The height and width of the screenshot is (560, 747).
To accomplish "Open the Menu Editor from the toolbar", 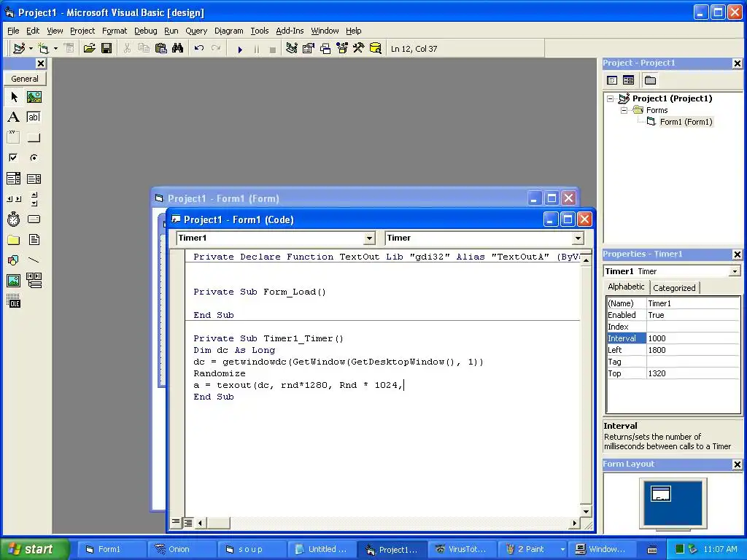I will coord(69,49).
